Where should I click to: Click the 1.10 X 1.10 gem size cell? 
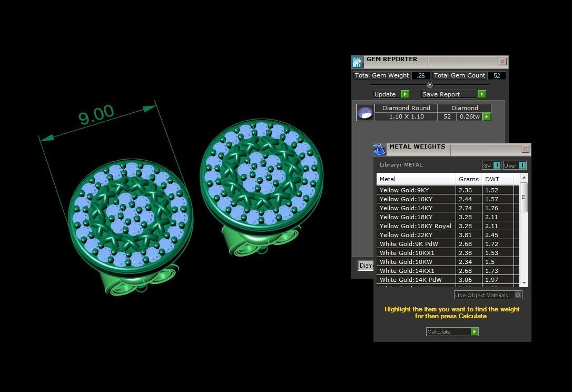406,117
